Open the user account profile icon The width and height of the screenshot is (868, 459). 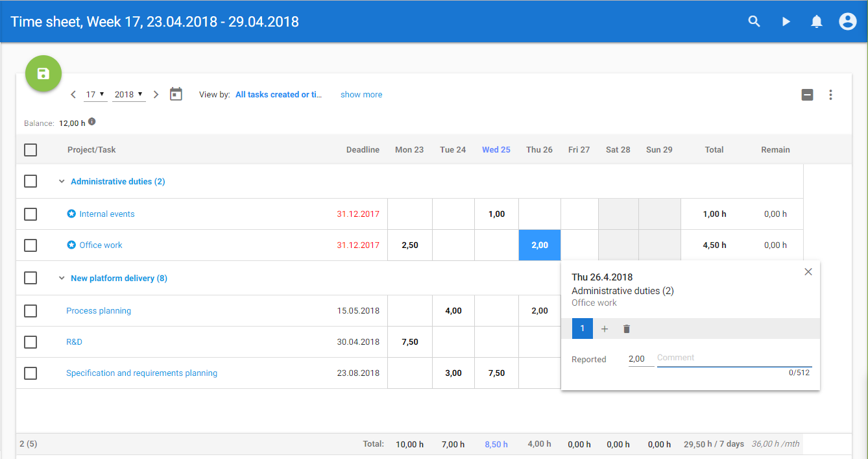coord(847,21)
